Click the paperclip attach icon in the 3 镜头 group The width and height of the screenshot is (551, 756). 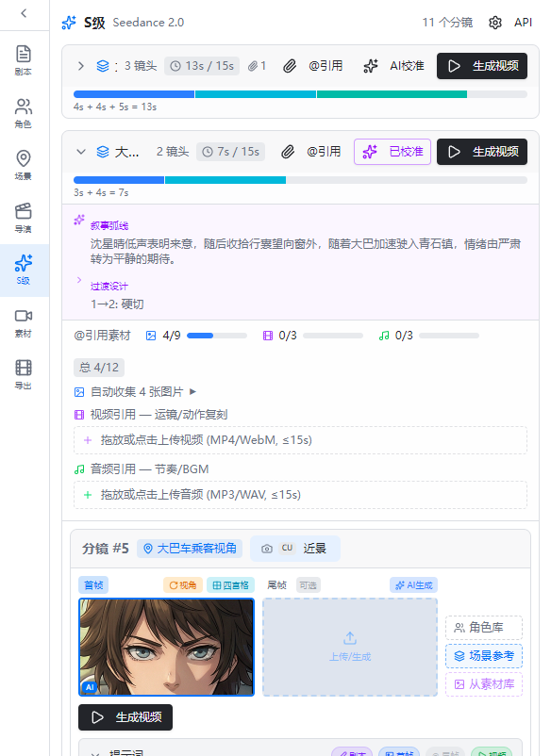pos(289,66)
